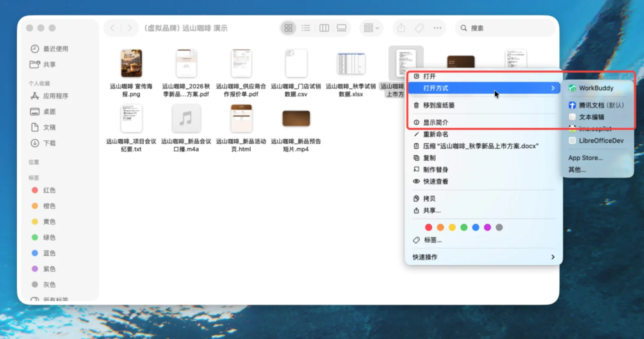Open 桌面 in the sidebar
644x339 pixels.
[43, 112]
